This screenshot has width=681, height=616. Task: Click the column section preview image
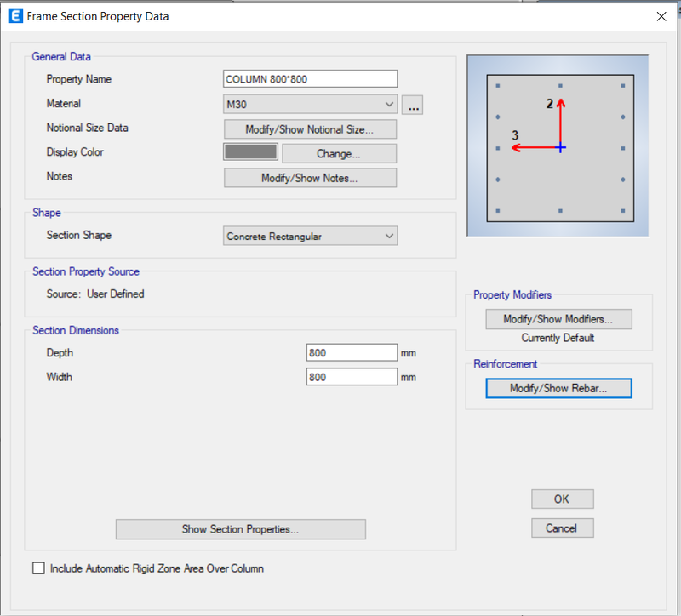(x=558, y=145)
